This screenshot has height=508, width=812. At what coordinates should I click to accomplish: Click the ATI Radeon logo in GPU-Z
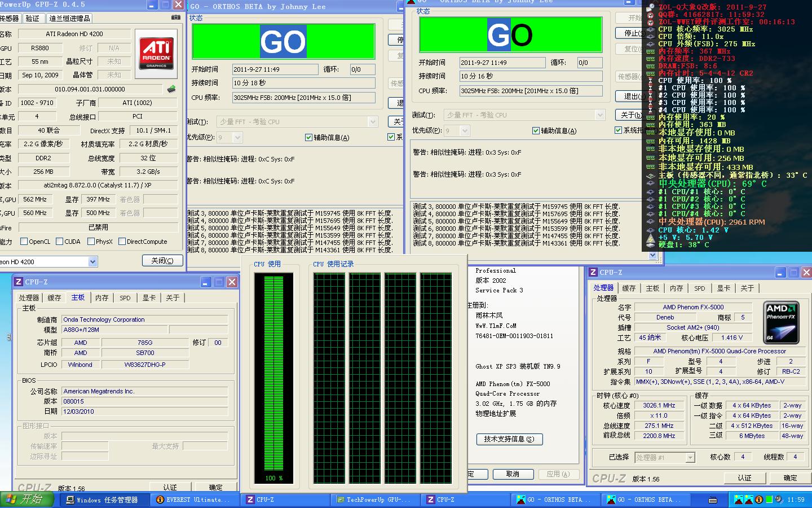point(156,54)
